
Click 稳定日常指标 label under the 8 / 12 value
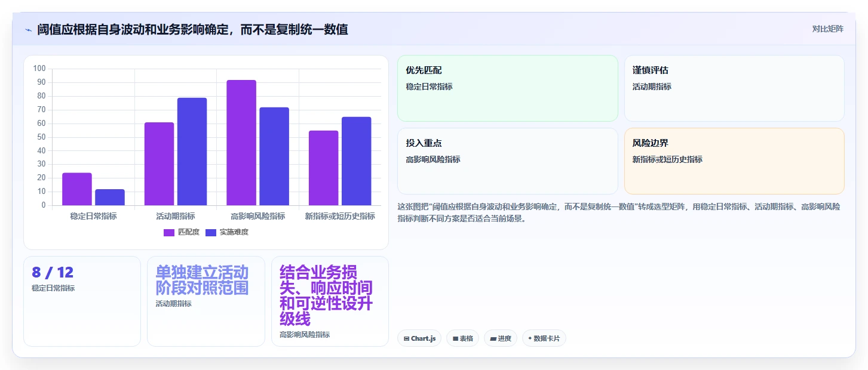[53, 288]
